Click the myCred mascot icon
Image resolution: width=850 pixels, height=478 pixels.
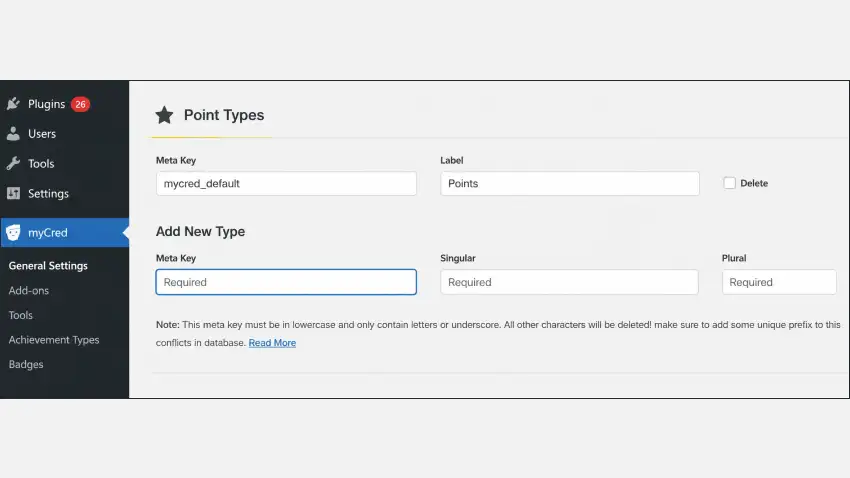(x=14, y=232)
